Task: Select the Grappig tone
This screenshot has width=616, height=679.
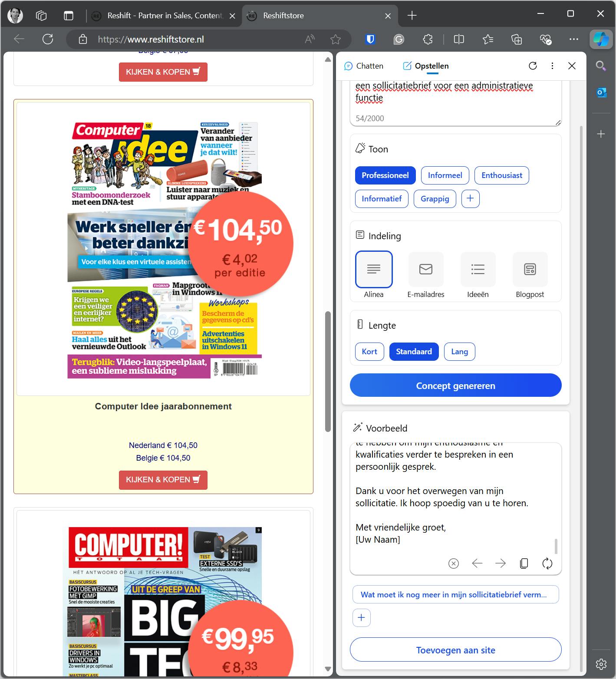Action: click(435, 199)
